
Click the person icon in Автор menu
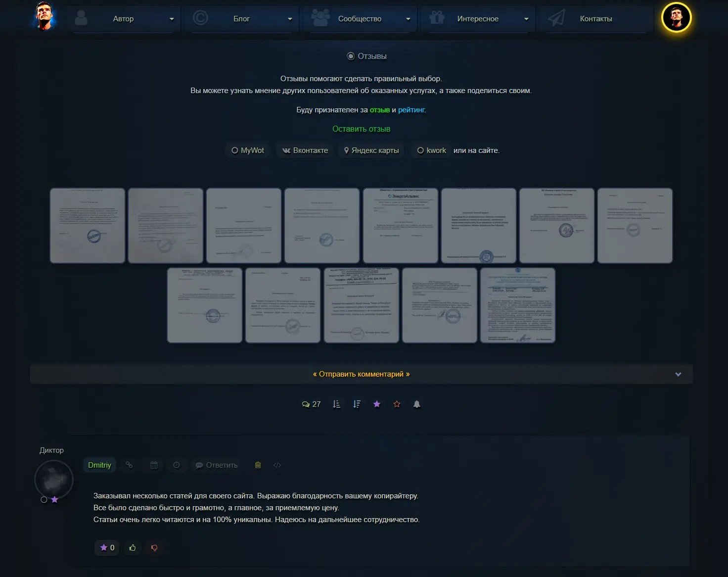tap(81, 18)
